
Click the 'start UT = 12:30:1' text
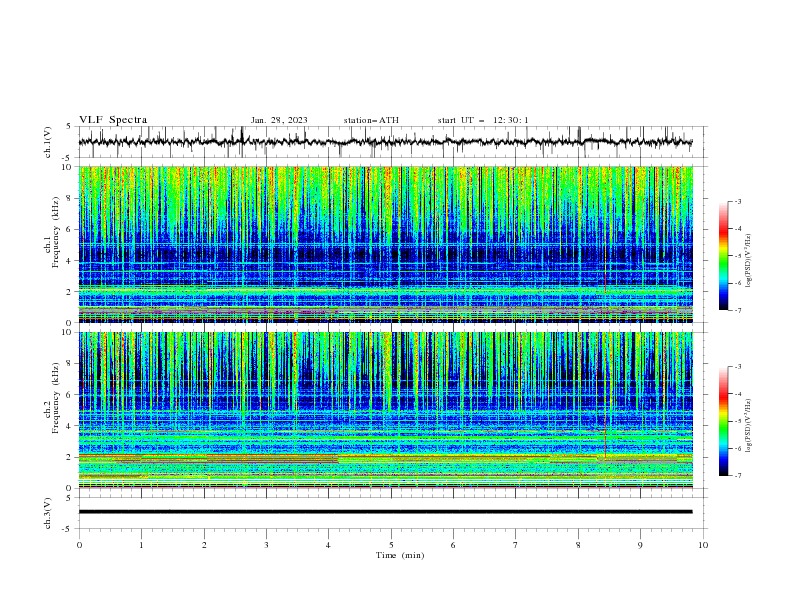click(x=483, y=120)
